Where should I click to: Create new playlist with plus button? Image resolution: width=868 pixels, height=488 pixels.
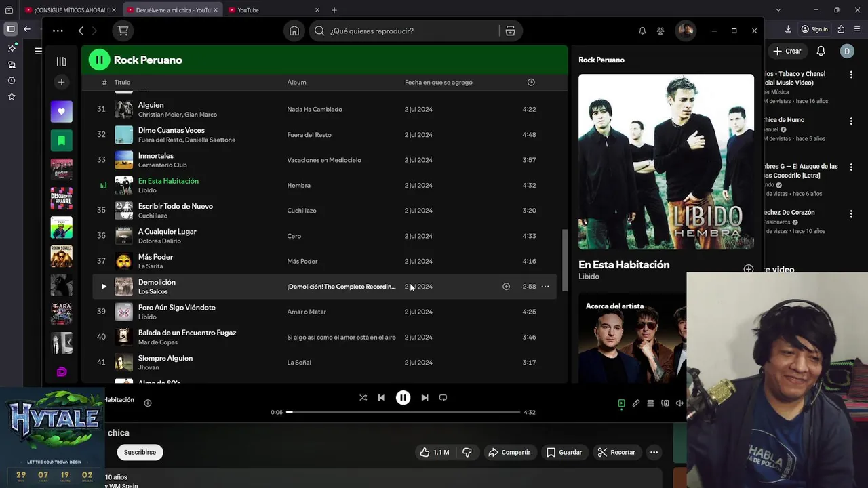[61, 82]
